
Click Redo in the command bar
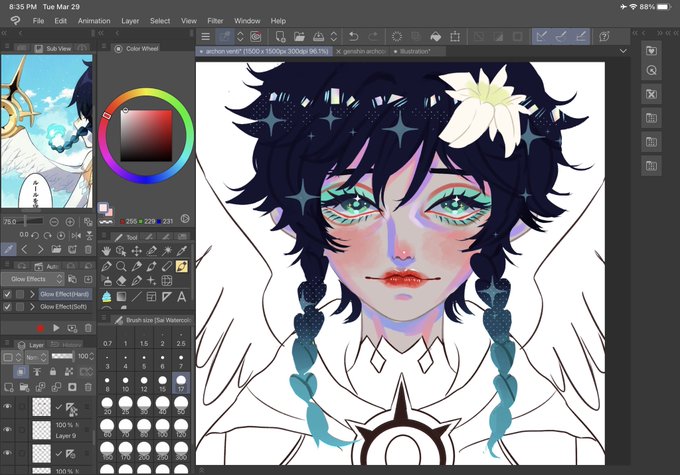click(x=373, y=36)
